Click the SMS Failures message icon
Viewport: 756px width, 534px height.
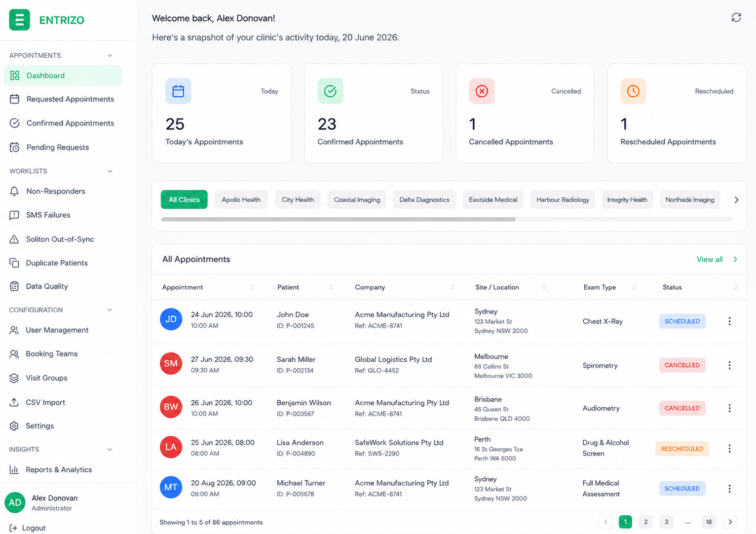(x=14, y=215)
